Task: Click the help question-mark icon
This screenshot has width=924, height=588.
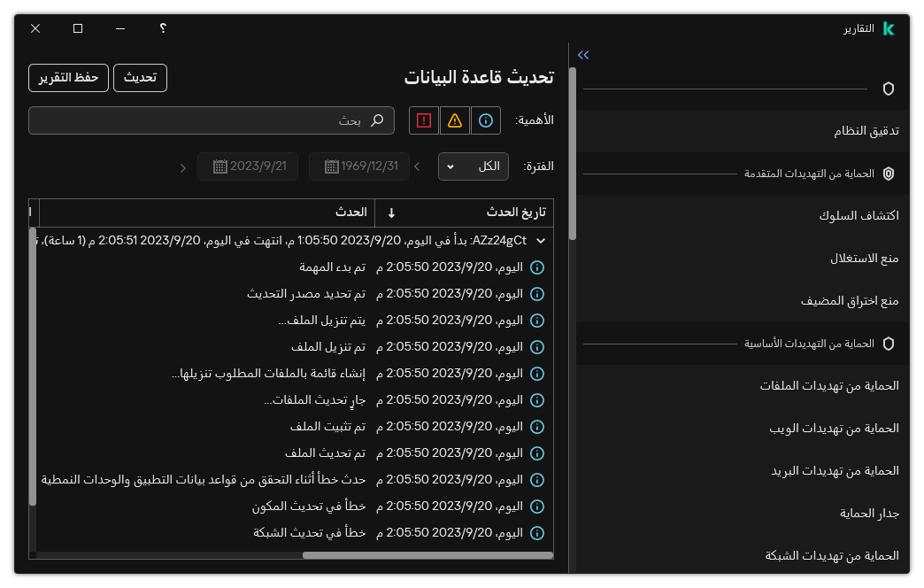Action: 162,28
